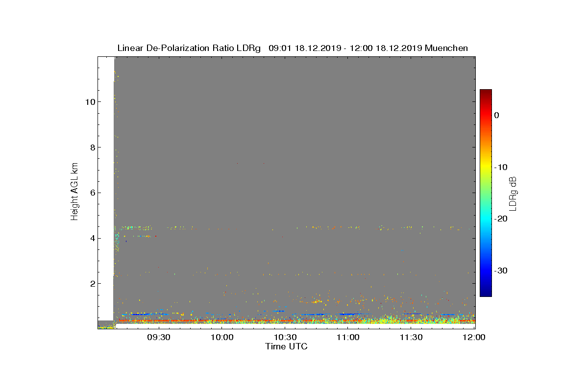Viewport: 588px width, 392px height.
Task: Click the dark red top of the colorbar
Action: [x=486, y=93]
